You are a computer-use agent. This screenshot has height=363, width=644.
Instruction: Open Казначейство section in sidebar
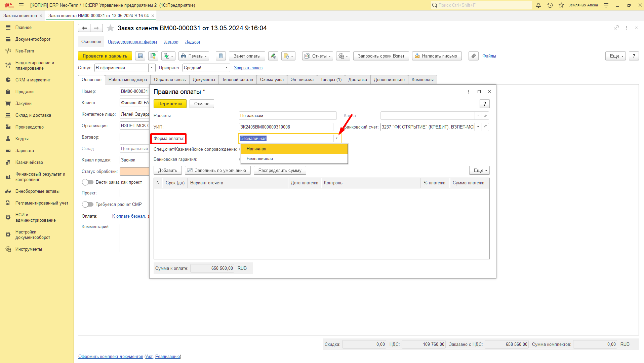pyautogui.click(x=29, y=162)
